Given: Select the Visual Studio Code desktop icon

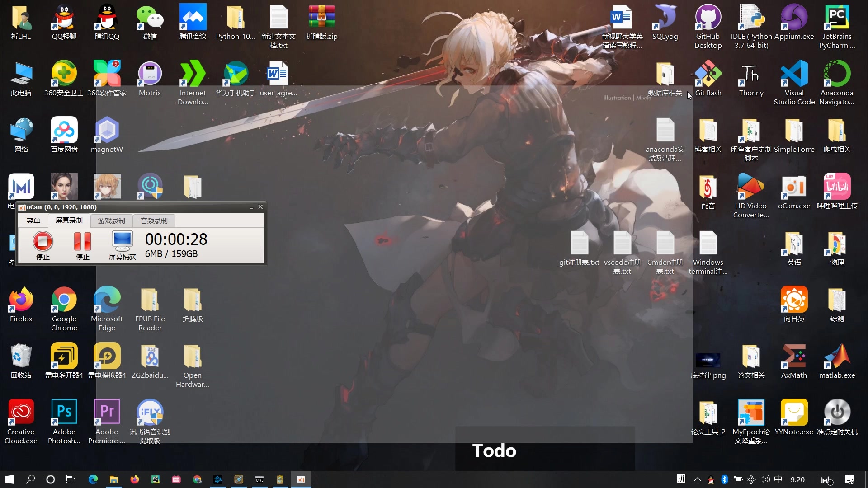Looking at the screenshot, I should pos(794,74).
